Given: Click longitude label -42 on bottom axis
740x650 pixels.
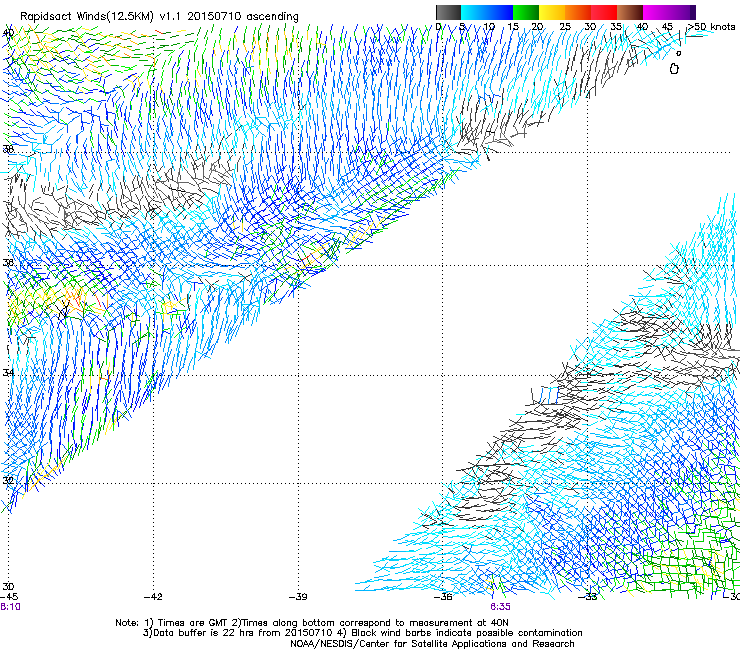Looking at the screenshot, I should pos(153,596).
